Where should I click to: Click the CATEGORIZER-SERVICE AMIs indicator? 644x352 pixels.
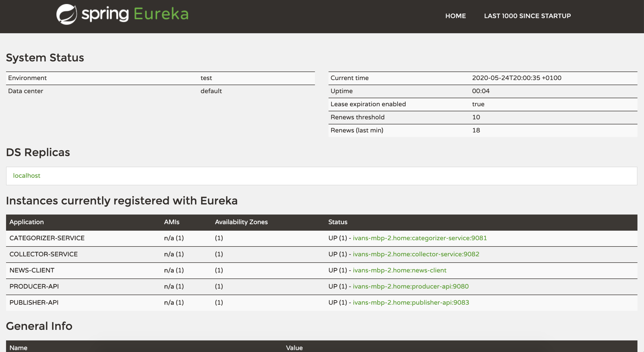pos(173,238)
